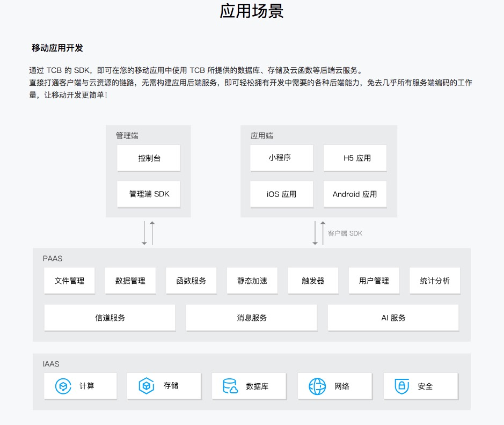Viewport: 504px width, 425px height.
Task: Click the 触发器 box
Action: [313, 281]
